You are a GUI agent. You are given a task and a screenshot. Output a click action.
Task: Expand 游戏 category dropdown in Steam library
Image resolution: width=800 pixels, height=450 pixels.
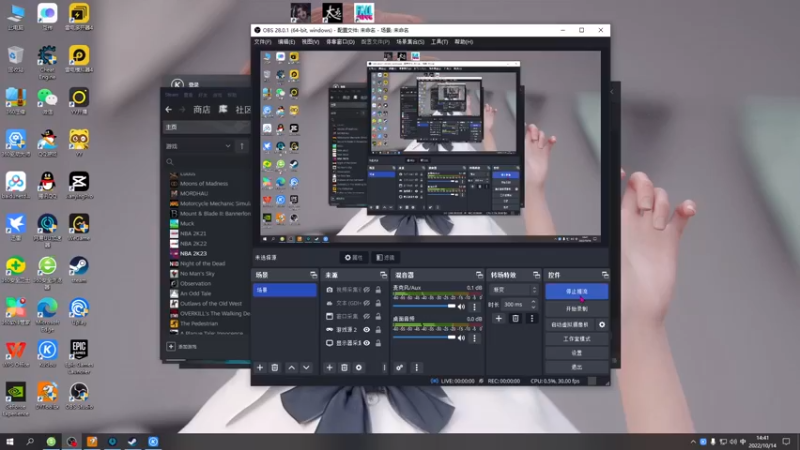(x=228, y=146)
